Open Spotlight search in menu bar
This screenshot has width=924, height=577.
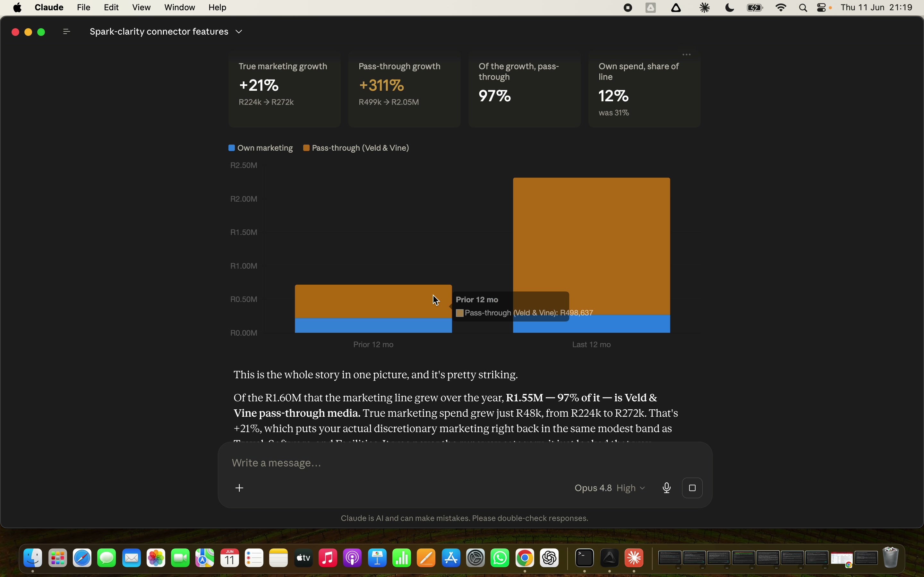(804, 8)
